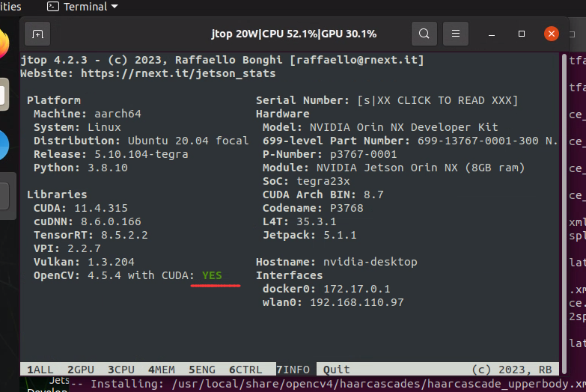Image resolution: width=586 pixels, height=392 pixels.
Task: Select Distribution Ubuntu 20.04 focal
Action: point(189,141)
